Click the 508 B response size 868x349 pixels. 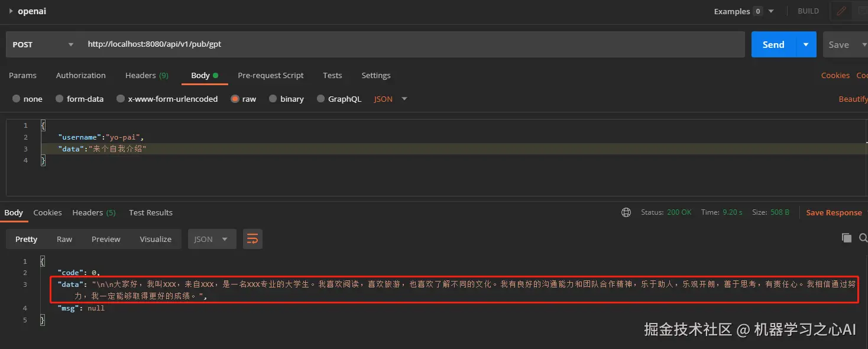pos(780,212)
